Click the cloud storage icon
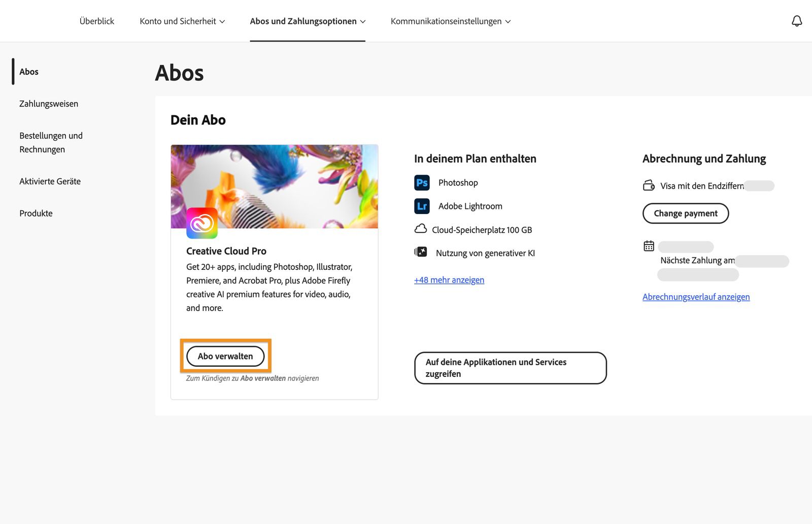 [421, 229]
